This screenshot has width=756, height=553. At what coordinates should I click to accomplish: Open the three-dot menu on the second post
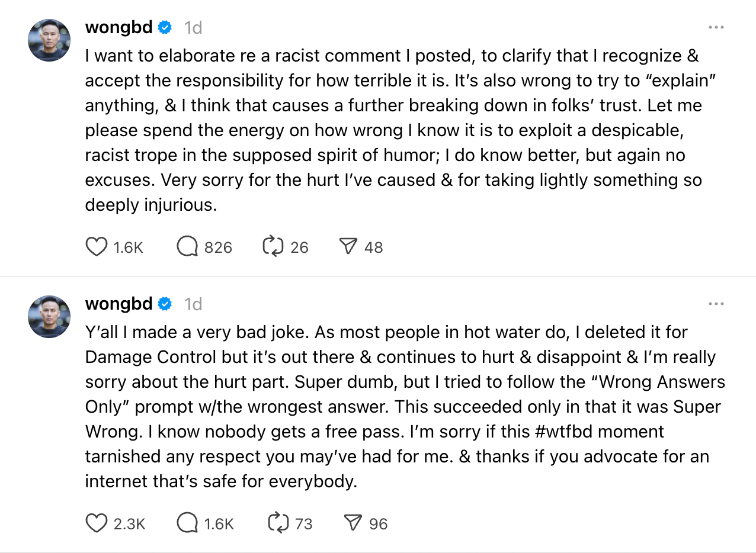716,303
